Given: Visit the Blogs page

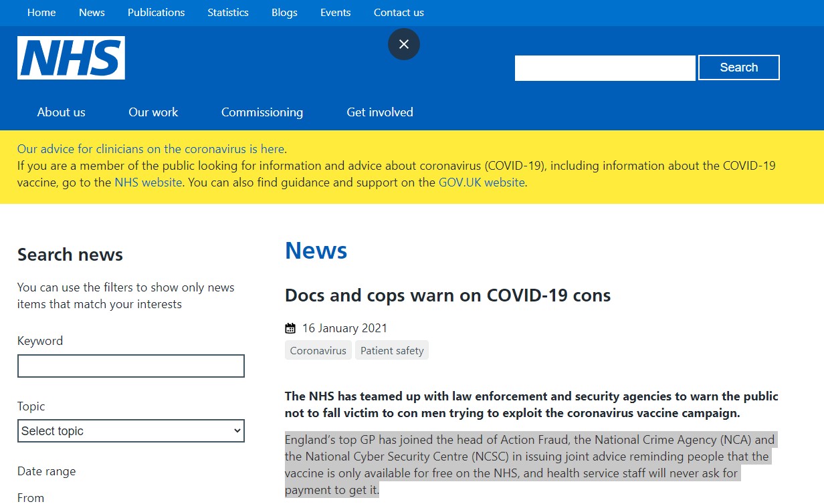Looking at the screenshot, I should point(284,13).
